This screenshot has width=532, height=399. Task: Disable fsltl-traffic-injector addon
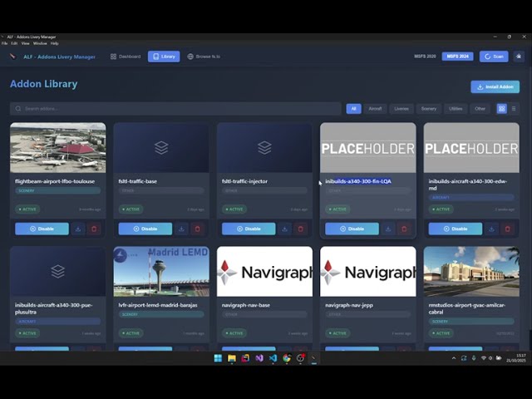click(249, 229)
